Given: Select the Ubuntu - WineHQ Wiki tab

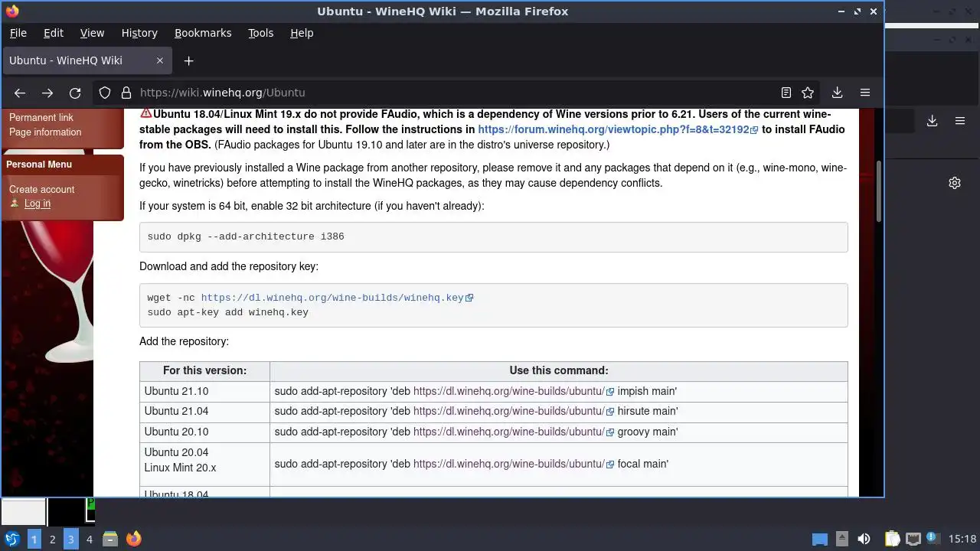Looking at the screenshot, I should [x=87, y=60].
